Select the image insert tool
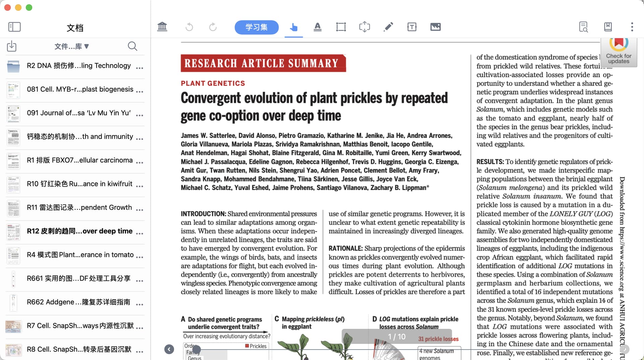Screen dimensions: 644x360 pos(435,27)
